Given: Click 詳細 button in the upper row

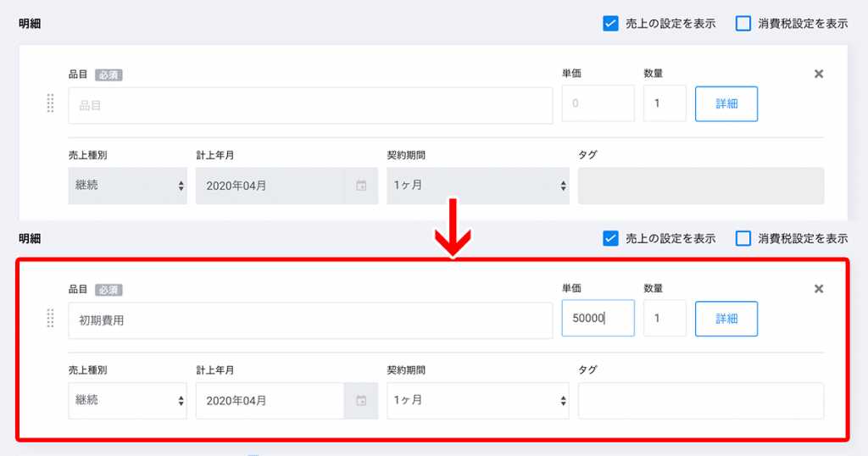Looking at the screenshot, I should [x=726, y=104].
